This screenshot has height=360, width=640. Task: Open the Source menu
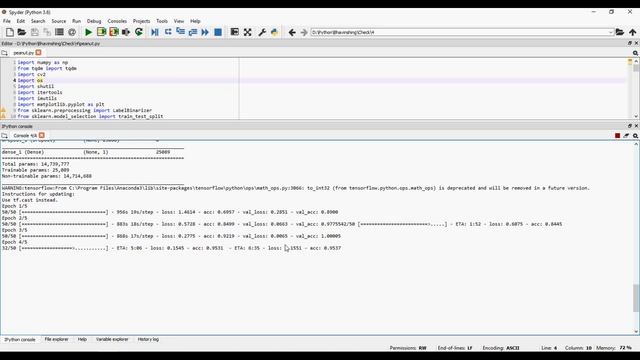coord(58,21)
